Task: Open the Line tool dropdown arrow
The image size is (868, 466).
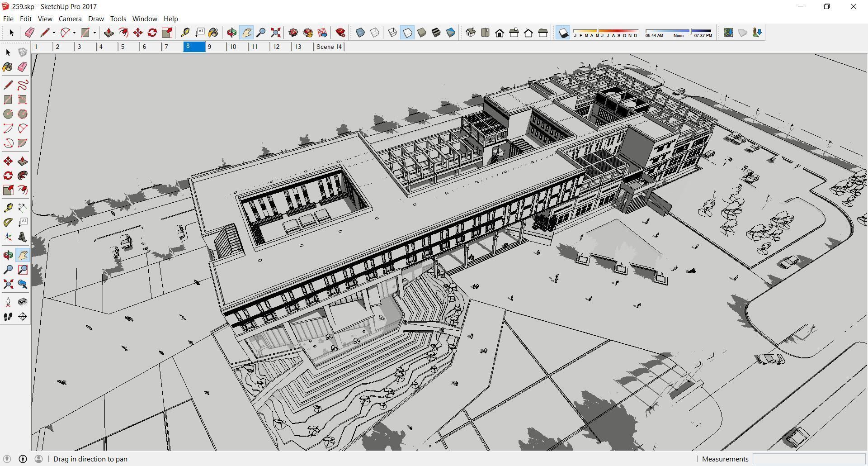Action: (54, 33)
